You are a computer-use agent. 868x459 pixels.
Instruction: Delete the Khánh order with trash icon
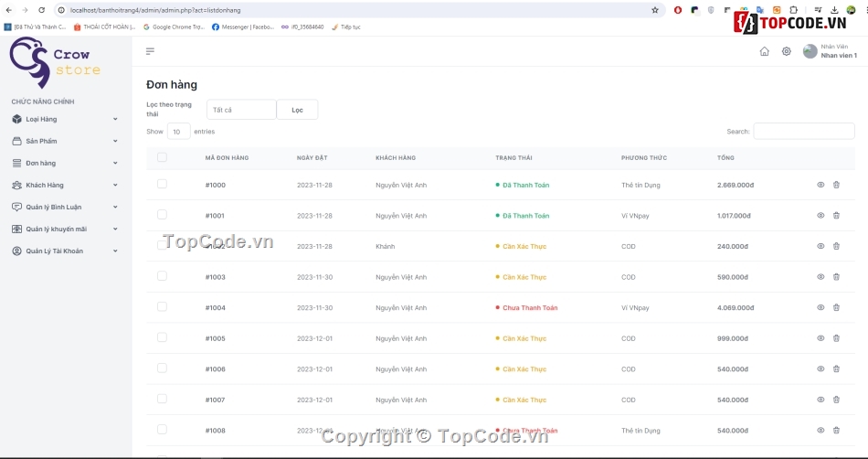click(x=836, y=246)
